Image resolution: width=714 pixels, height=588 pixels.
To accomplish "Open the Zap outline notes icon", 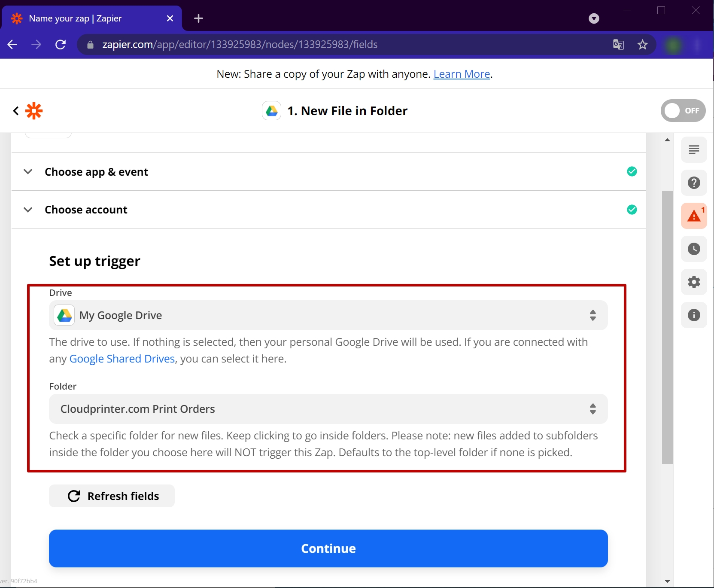I will point(694,150).
